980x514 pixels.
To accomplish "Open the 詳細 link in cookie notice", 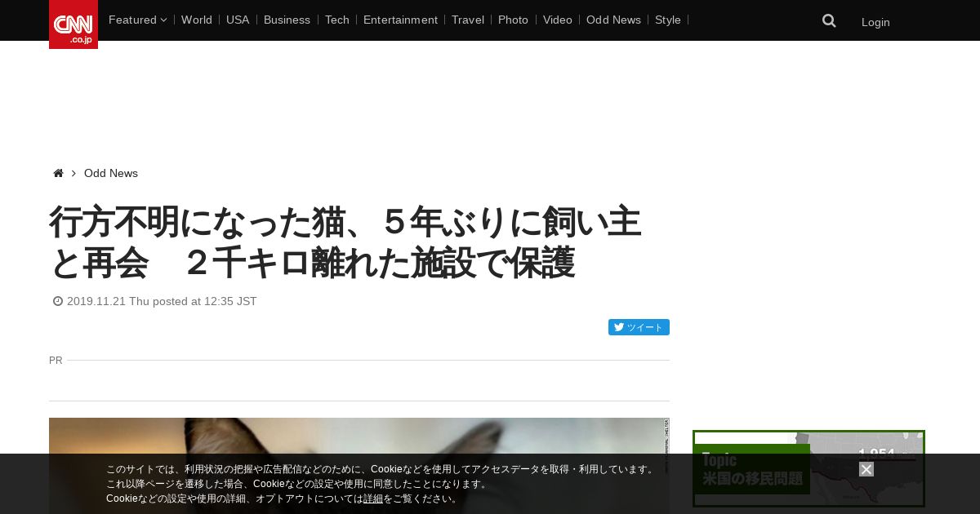I will click(x=373, y=498).
